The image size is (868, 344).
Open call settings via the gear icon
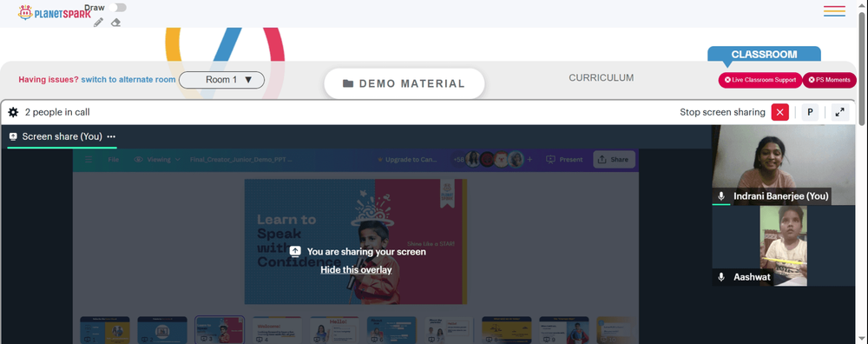13,112
